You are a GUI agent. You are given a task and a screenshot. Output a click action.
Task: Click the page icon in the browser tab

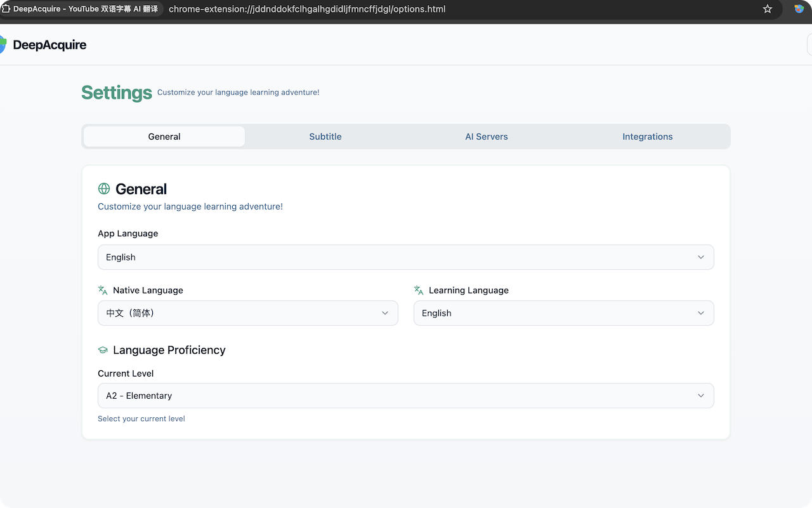tap(6, 9)
